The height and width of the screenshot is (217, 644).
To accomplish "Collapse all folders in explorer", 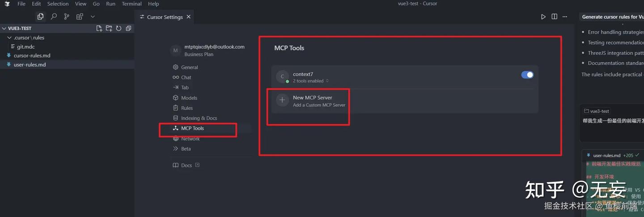I will coord(128,29).
